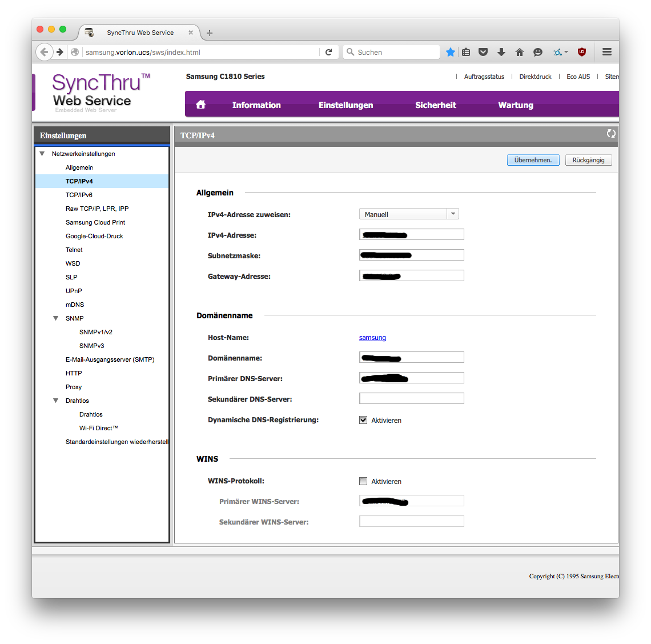
Task: Click the Pocket icon in browser toolbar
Action: [483, 52]
